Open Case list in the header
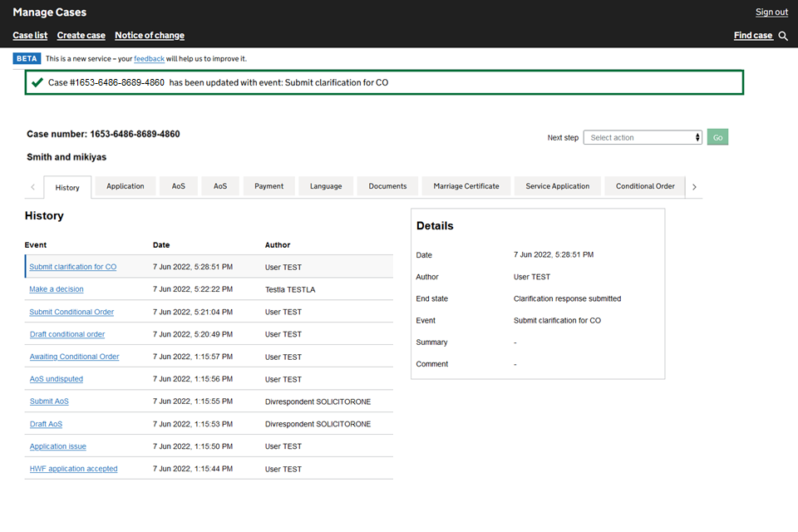The image size is (798, 532). (30, 36)
